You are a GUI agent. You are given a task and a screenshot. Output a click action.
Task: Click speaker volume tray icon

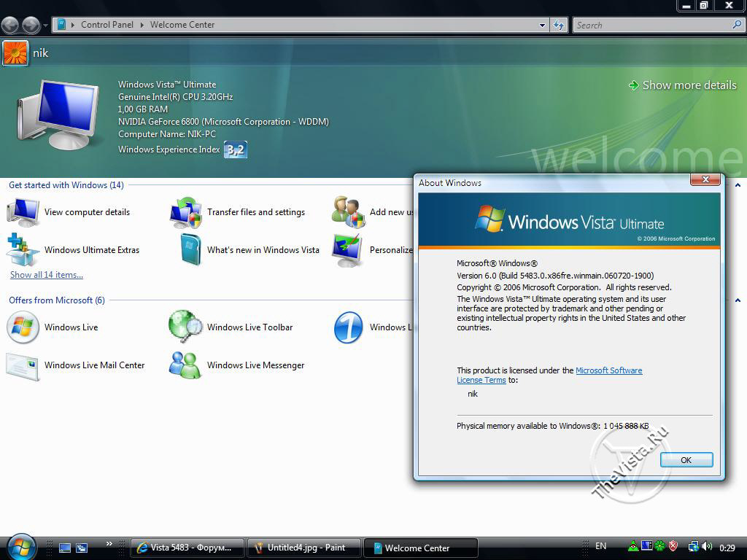click(x=707, y=547)
